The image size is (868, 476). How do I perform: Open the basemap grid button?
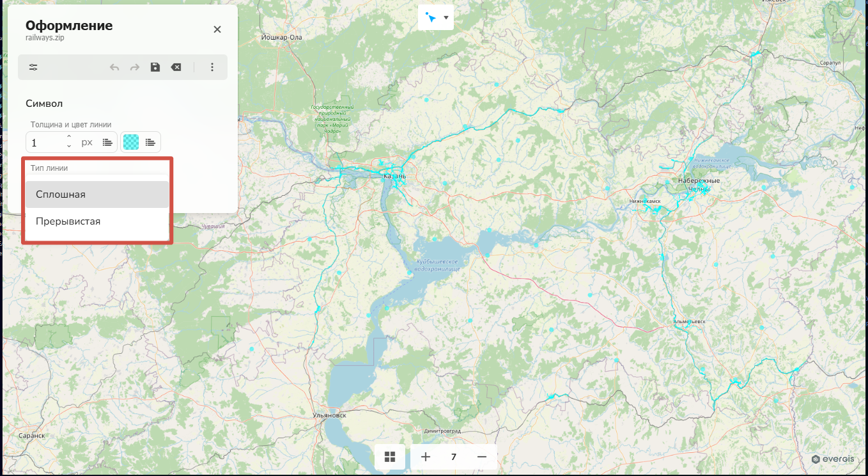pos(390,457)
